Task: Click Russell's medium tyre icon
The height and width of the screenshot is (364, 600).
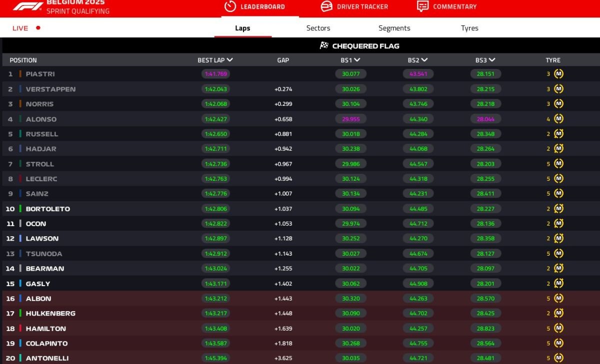Action: 558,134
